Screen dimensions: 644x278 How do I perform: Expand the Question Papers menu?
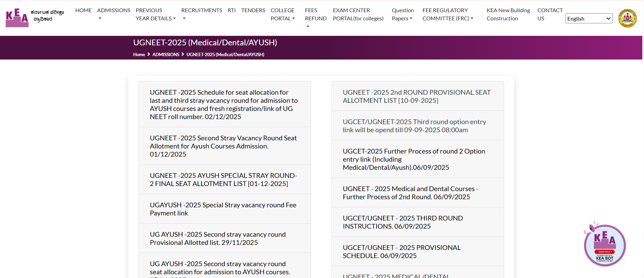[x=403, y=15]
